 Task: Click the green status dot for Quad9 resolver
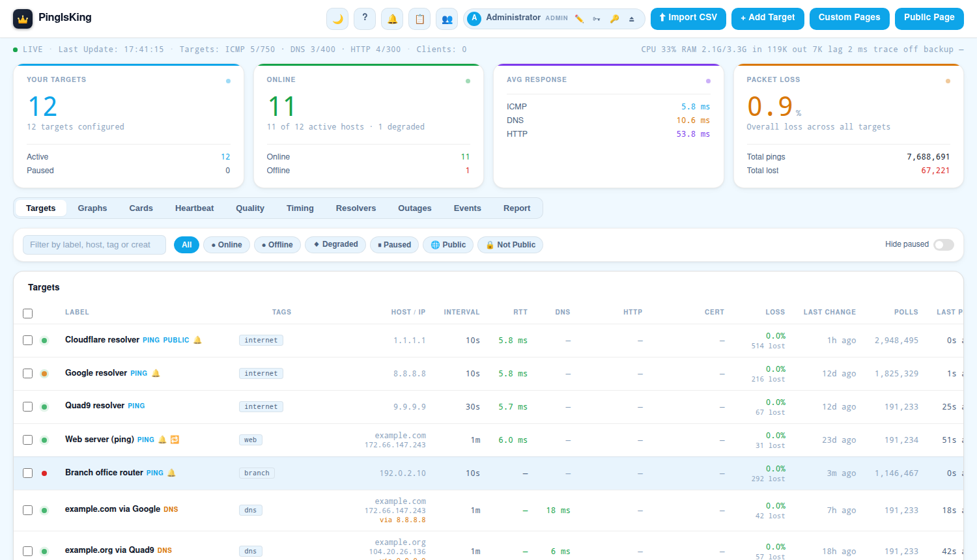(44, 407)
